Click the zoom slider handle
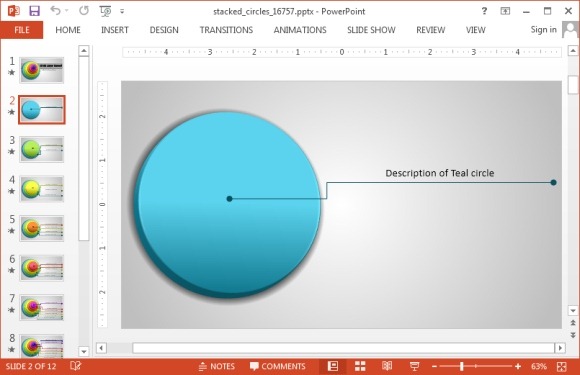Viewport: 580px width, 375px height. pyautogui.click(x=462, y=366)
